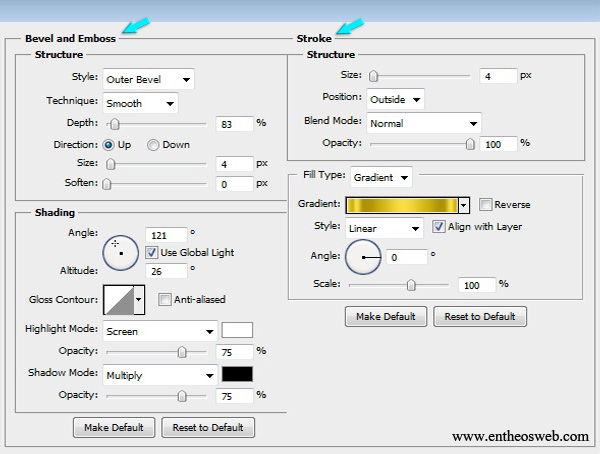
Task: Click the stroke Size input field
Action: pos(497,76)
